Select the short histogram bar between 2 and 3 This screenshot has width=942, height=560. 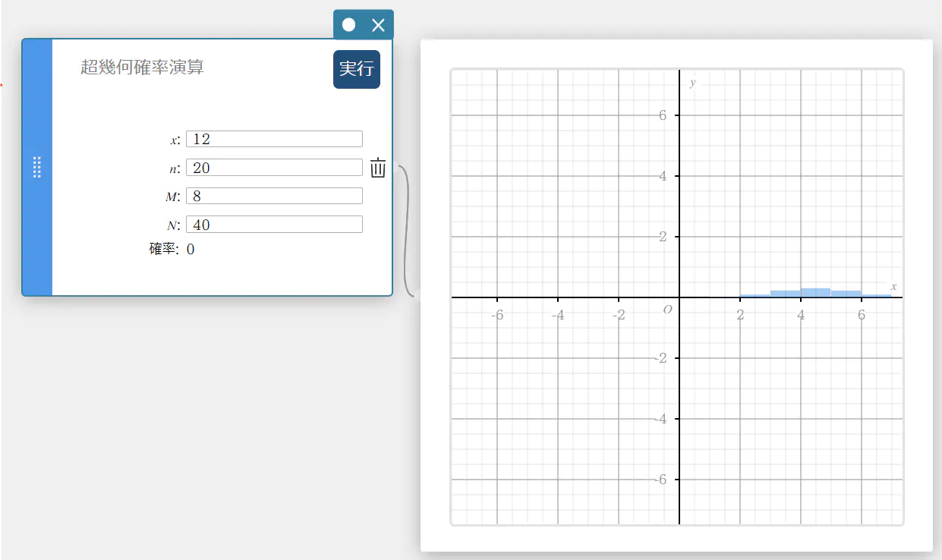coord(755,296)
